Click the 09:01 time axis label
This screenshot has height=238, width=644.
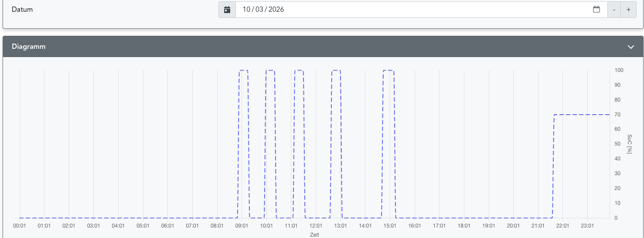coord(242,226)
